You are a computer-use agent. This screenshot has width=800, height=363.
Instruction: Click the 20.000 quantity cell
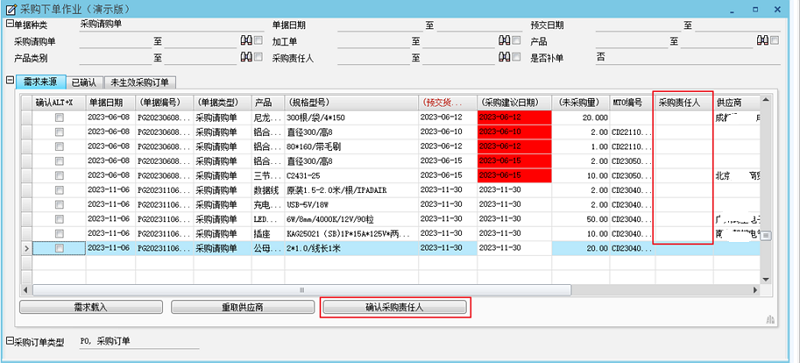pyautogui.click(x=581, y=117)
